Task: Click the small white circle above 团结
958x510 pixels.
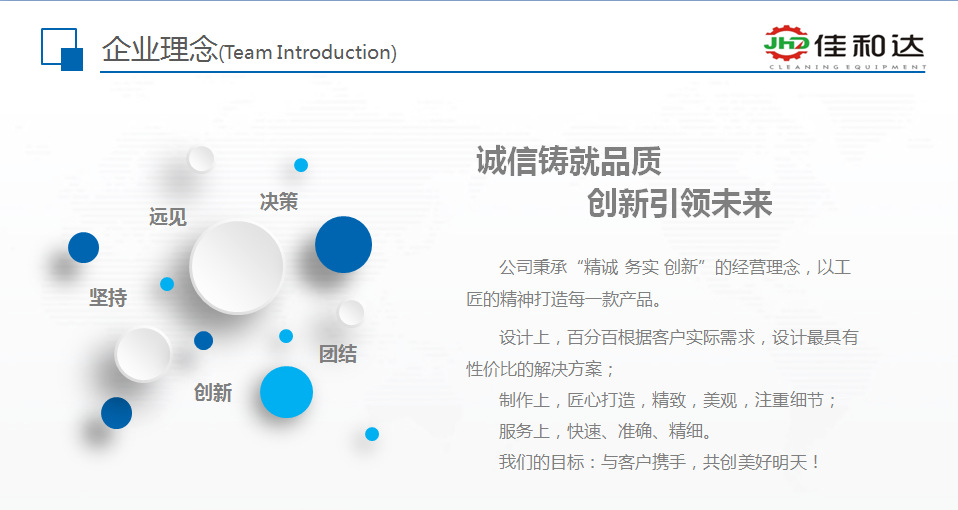Action: (350, 313)
